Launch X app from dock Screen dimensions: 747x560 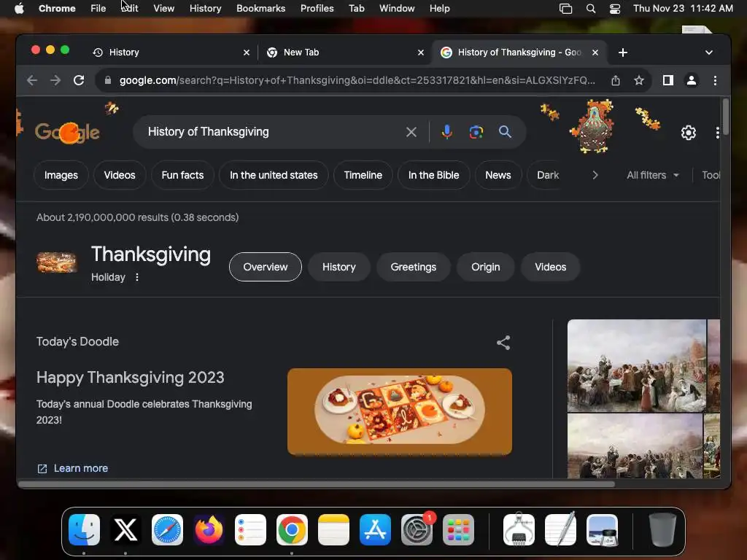point(125,529)
